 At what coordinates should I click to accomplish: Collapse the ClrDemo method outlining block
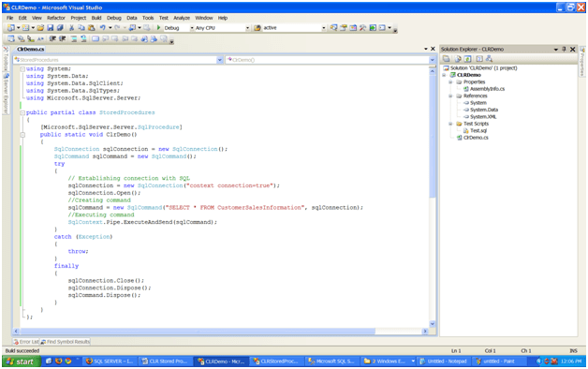(x=22, y=135)
